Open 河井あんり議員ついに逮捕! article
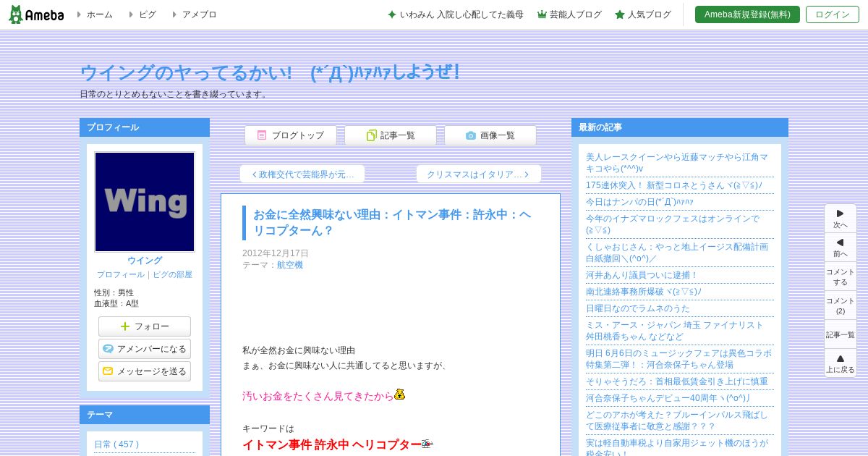This screenshot has width=868, height=456. pyautogui.click(x=642, y=275)
